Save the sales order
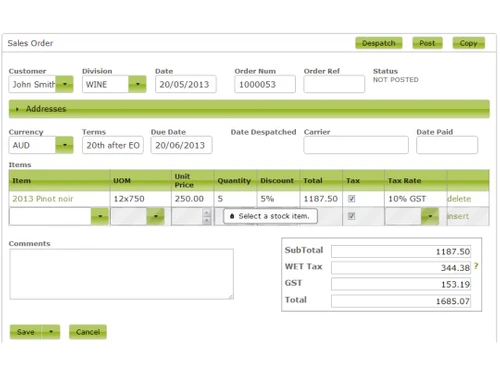The width and height of the screenshot is (500, 375). (26, 332)
